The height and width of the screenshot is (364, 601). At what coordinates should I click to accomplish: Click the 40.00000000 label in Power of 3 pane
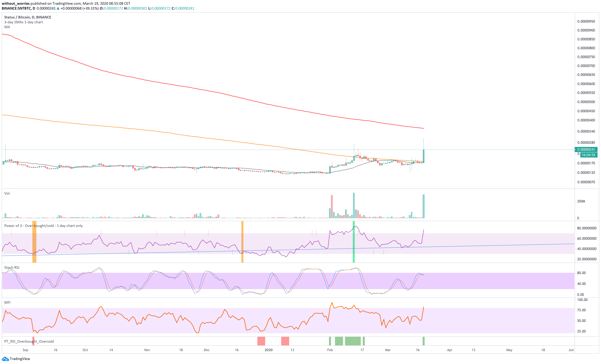click(587, 249)
